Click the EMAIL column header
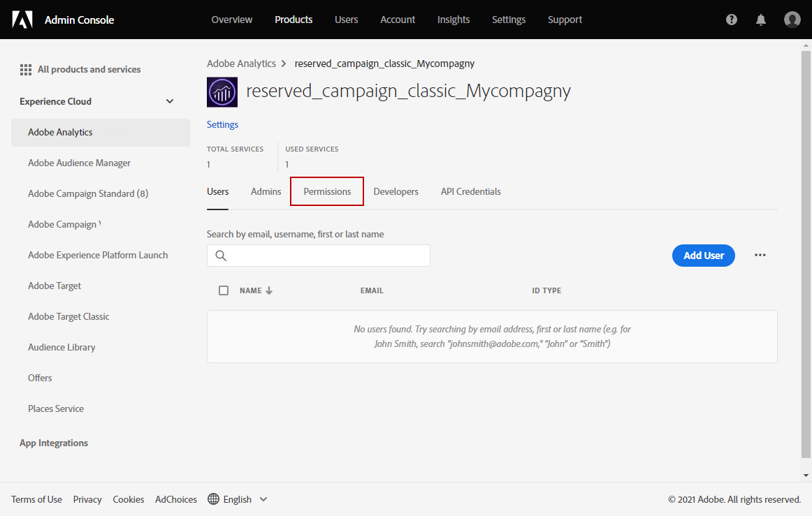This screenshot has width=812, height=516. coord(372,290)
